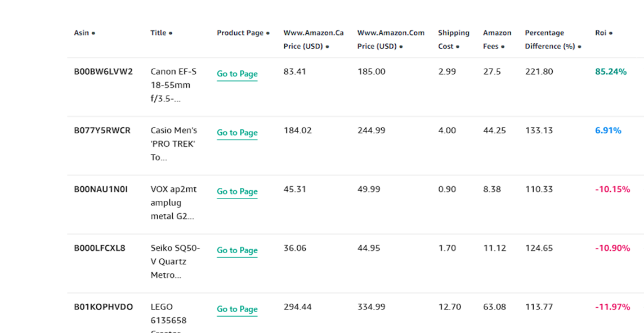Click the sort icon next to Title

[172, 33]
